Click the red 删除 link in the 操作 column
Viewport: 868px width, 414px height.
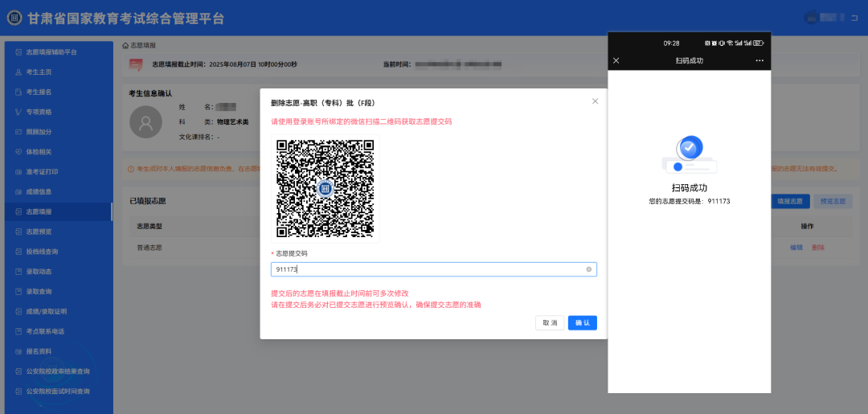817,248
